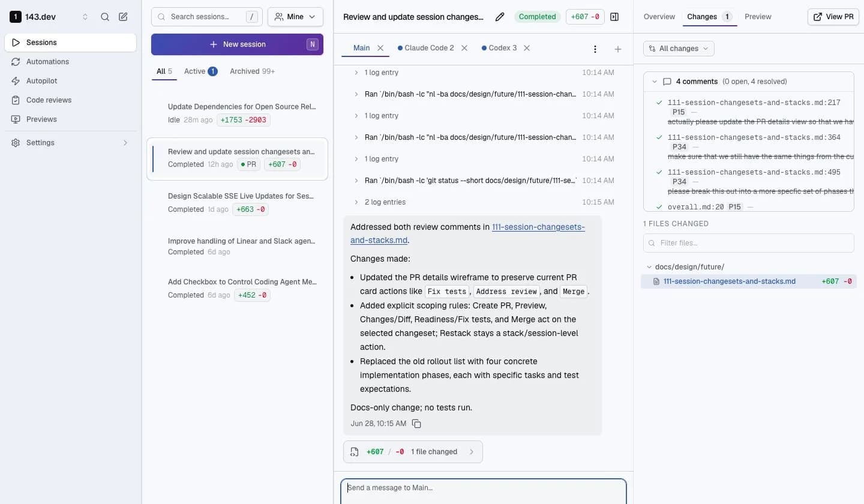Select the Active sessions tab
864x504 pixels.
[x=200, y=71]
